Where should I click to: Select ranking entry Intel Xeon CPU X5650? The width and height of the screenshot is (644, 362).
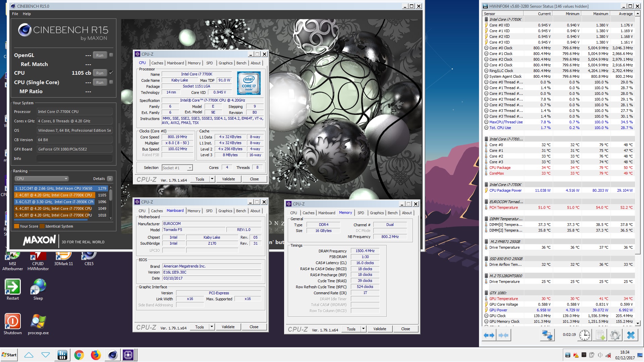(x=61, y=188)
